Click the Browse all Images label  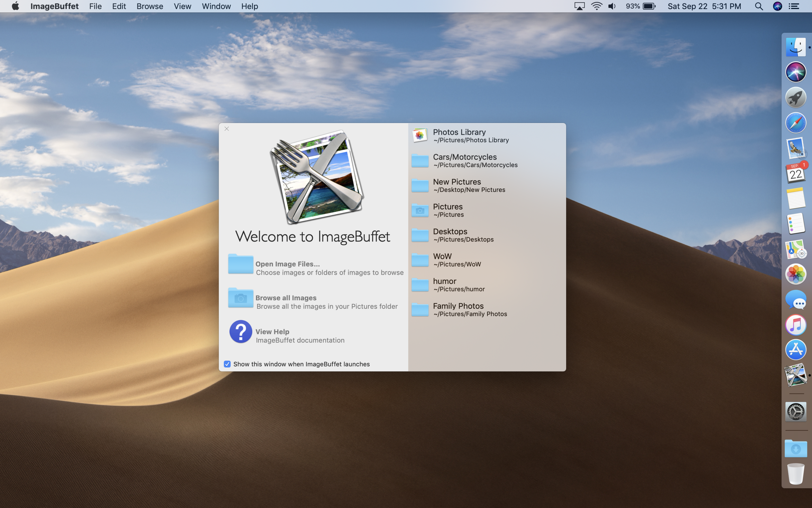[285, 298]
